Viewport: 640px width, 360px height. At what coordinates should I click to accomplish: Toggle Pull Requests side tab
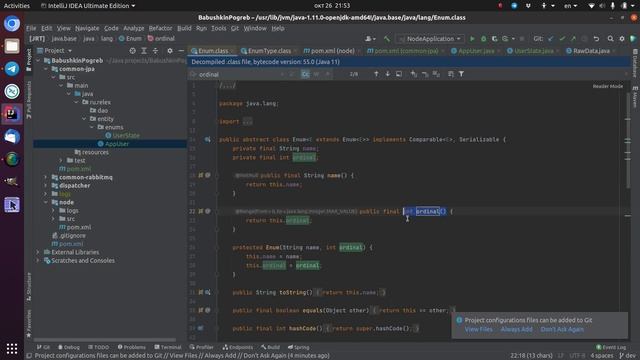29,100
